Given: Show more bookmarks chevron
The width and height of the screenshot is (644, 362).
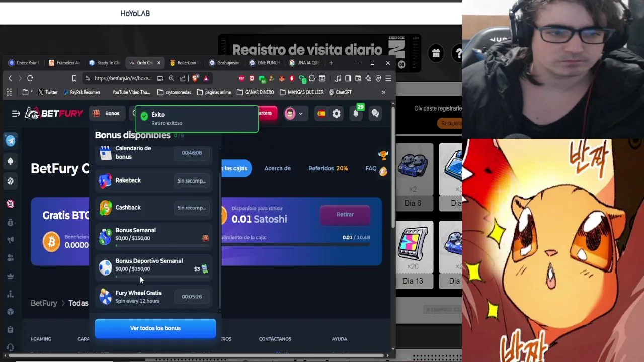Looking at the screenshot, I should coord(383,92).
